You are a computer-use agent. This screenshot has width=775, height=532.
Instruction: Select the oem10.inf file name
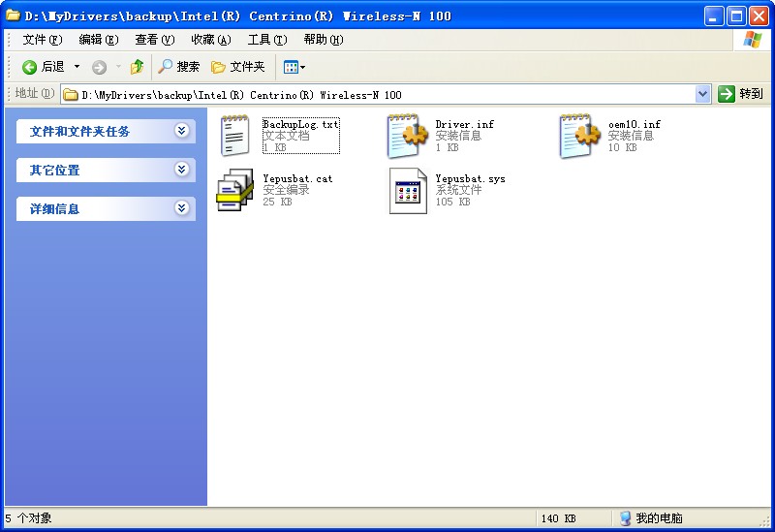coord(635,124)
